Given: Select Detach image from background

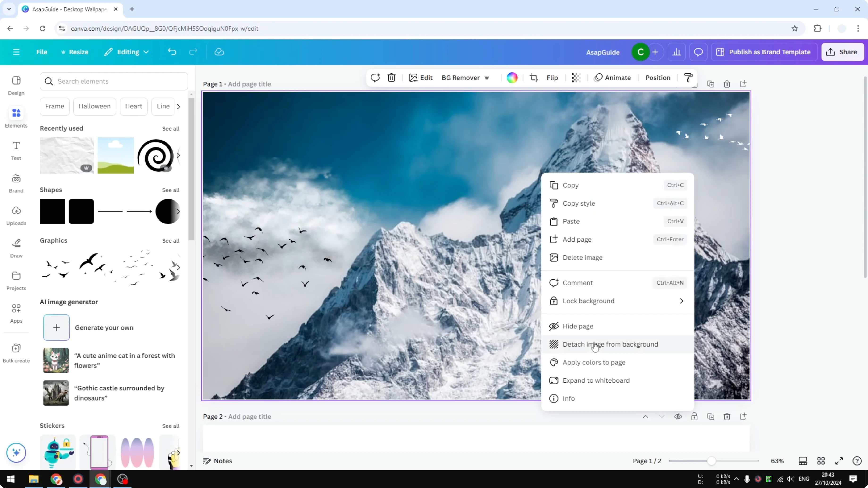Looking at the screenshot, I should (x=610, y=344).
